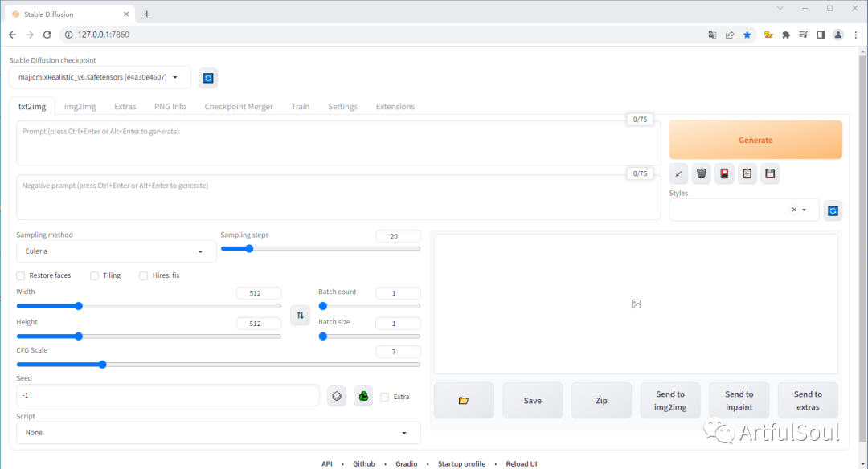Expand the Styles dropdown arrow

(x=805, y=210)
